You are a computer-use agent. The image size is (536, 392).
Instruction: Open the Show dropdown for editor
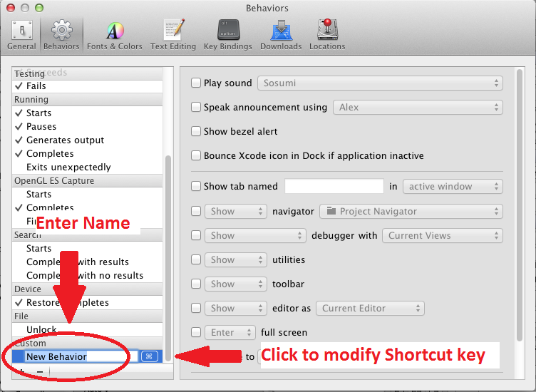tap(235, 309)
